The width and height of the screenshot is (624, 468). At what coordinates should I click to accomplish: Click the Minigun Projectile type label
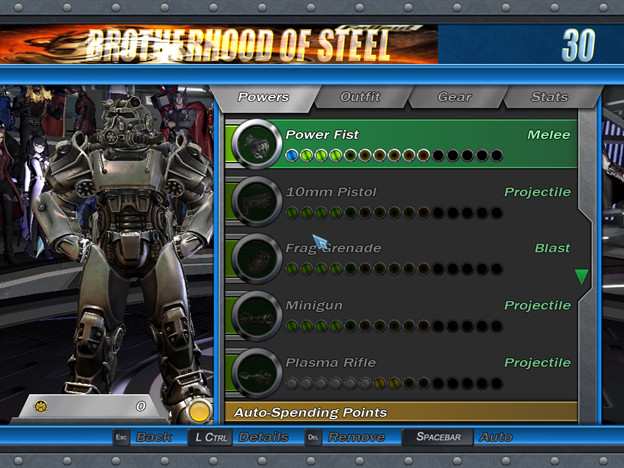coord(537,305)
